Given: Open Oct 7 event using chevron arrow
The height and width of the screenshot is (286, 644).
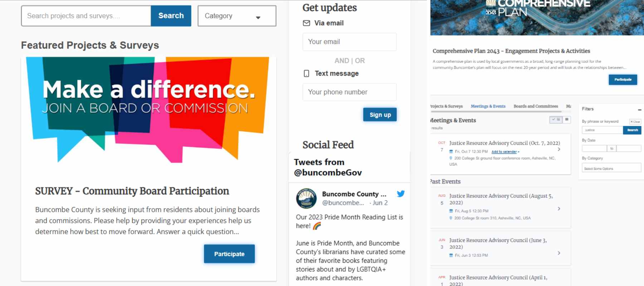Looking at the screenshot, I should [559, 149].
